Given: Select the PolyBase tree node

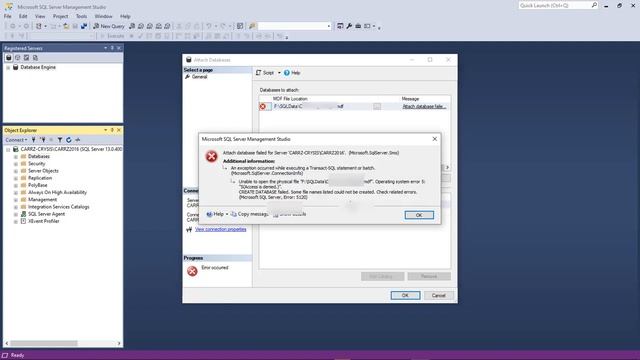Looking at the screenshot, I should pyautogui.click(x=38, y=185).
